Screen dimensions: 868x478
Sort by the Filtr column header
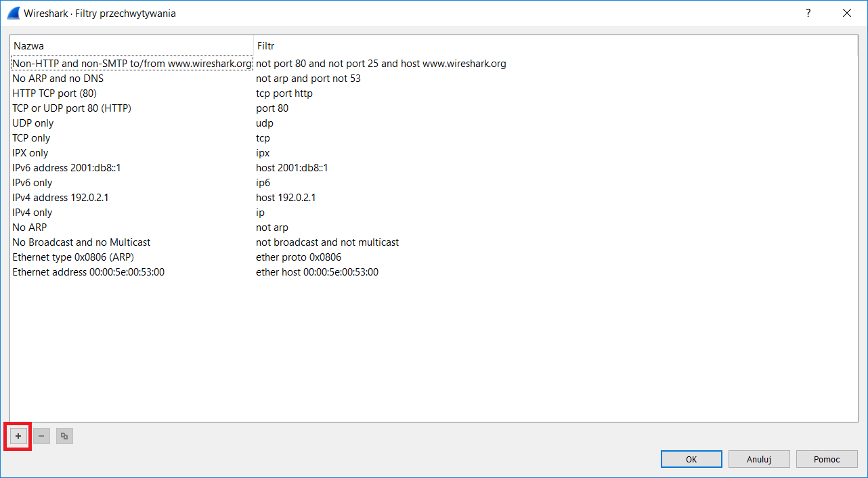pos(555,46)
